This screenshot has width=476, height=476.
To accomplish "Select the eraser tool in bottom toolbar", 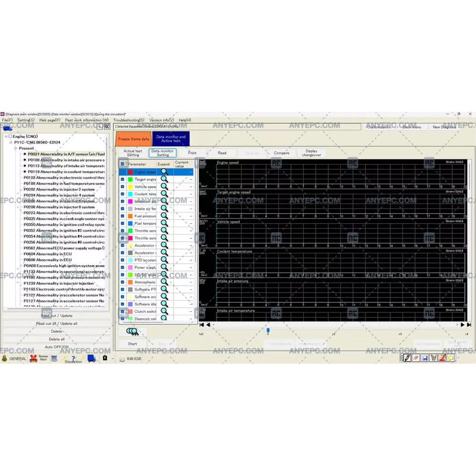I will [415, 358].
